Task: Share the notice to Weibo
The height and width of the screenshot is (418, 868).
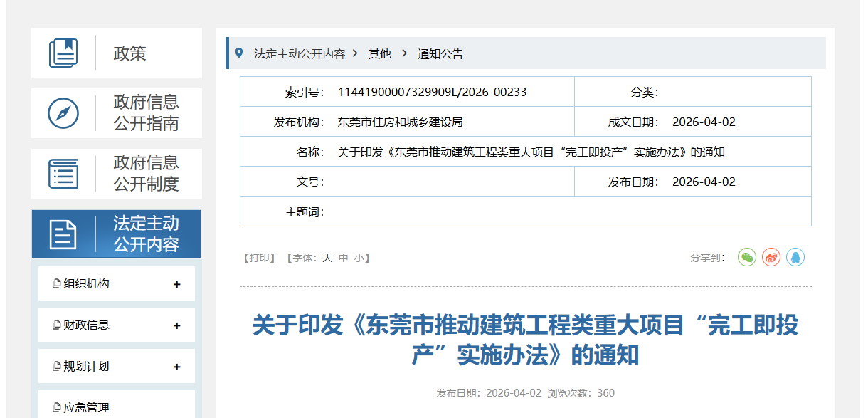Action: (x=771, y=258)
